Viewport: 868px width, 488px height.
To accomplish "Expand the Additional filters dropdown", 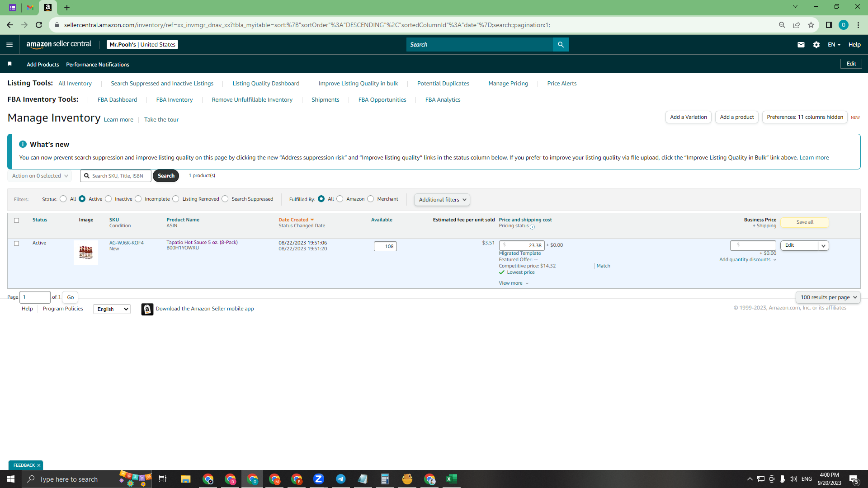I will point(442,200).
